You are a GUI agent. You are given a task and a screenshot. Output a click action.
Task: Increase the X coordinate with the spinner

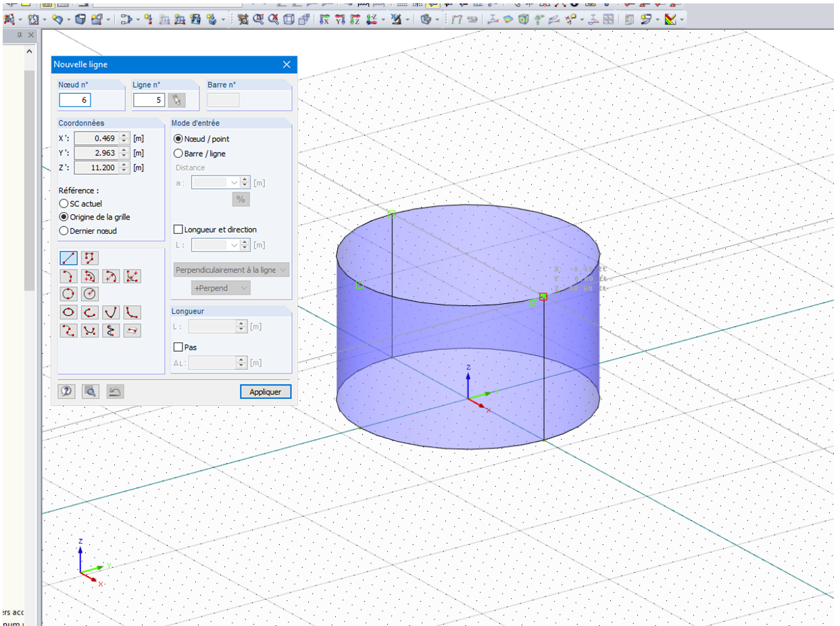[124, 136]
